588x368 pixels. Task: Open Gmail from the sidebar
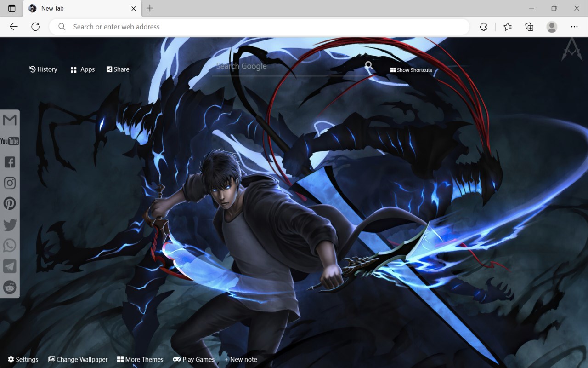(x=10, y=120)
